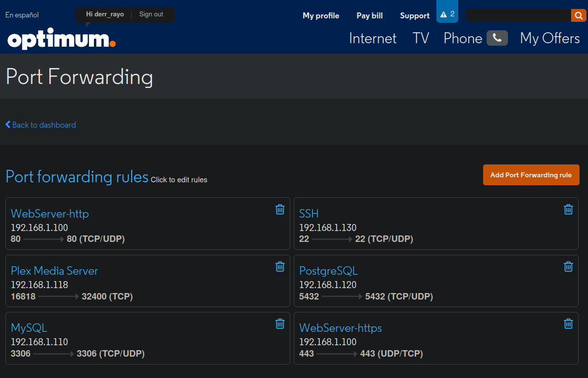Click the 32400 (TCP) port text
The width and height of the screenshot is (588, 378).
click(107, 297)
